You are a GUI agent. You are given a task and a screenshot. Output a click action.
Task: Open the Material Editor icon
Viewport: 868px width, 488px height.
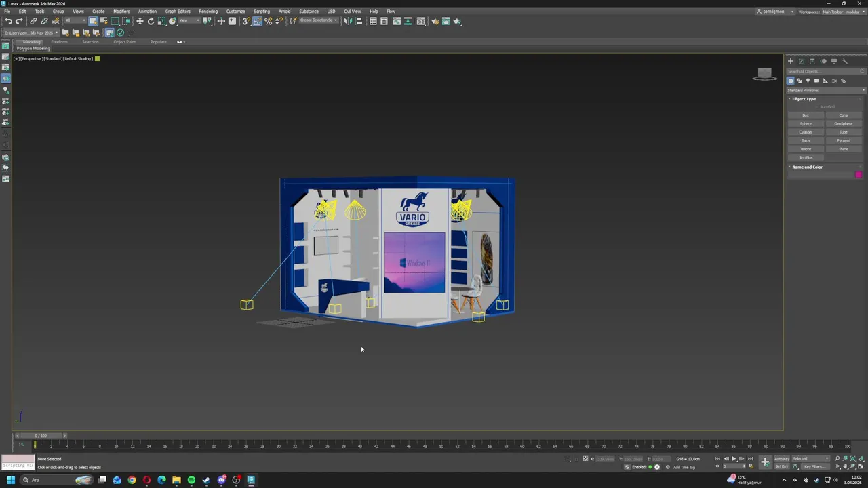(420, 21)
